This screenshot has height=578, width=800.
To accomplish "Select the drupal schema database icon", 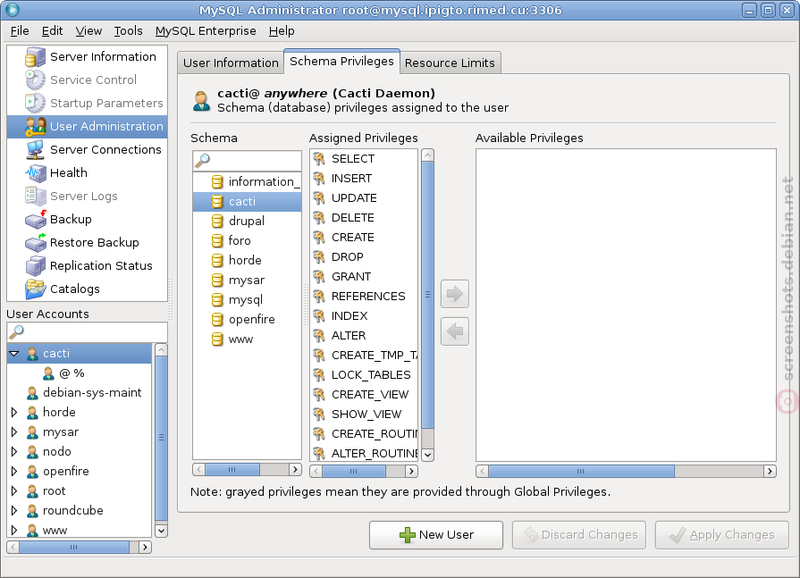I will [217, 221].
